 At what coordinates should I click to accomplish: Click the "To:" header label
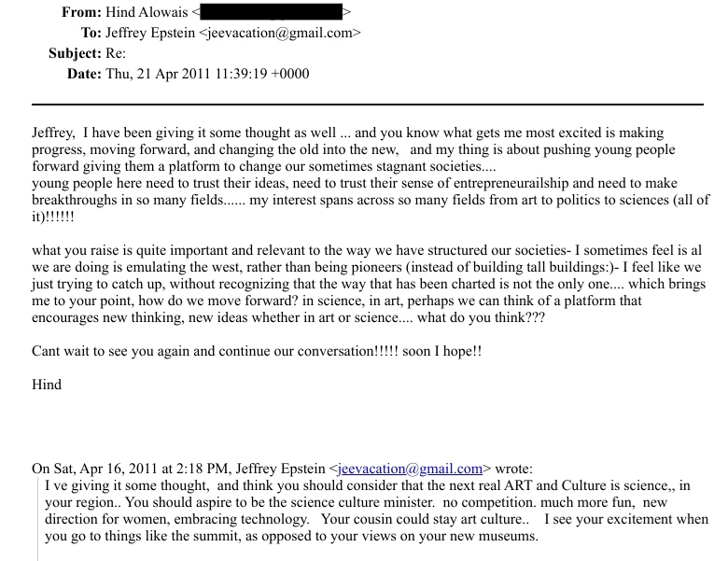[x=91, y=33]
